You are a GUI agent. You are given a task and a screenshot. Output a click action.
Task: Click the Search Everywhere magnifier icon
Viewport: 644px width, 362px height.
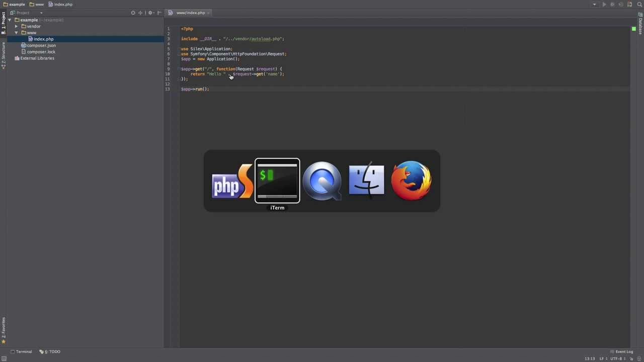(x=639, y=5)
